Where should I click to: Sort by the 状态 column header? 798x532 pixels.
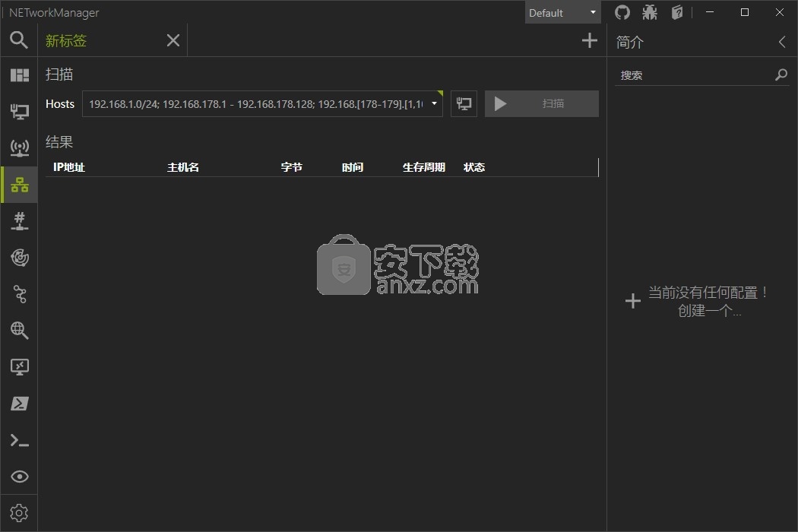coord(473,167)
